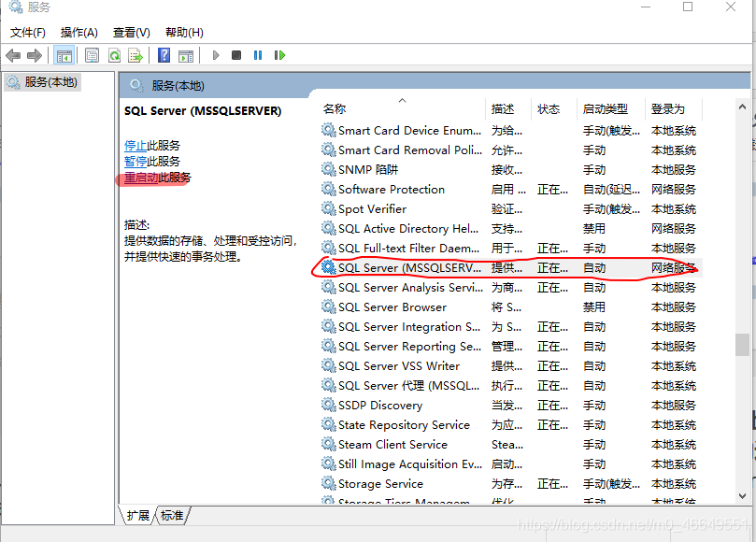
Task: Select State Repository Service row name
Action: pyautogui.click(x=404, y=425)
